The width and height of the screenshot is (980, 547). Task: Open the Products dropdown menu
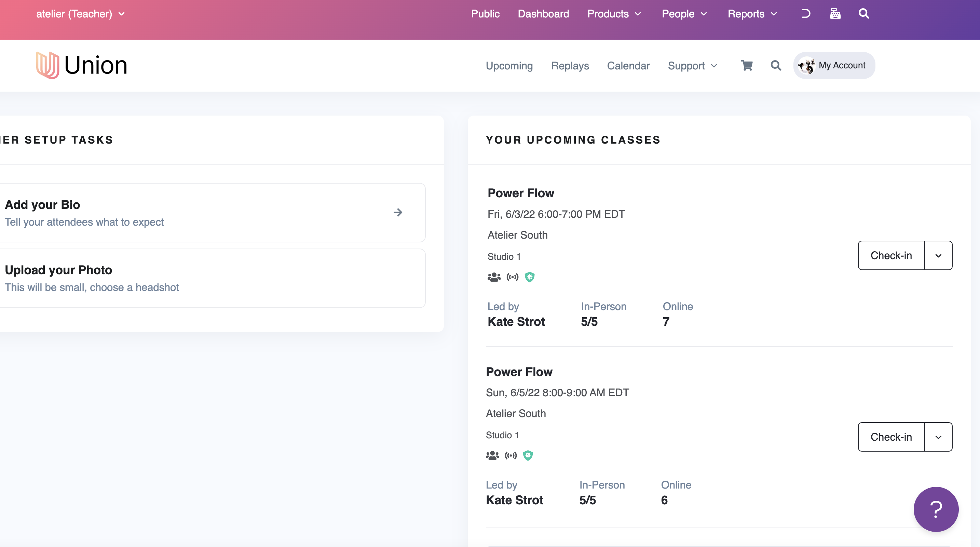point(614,14)
